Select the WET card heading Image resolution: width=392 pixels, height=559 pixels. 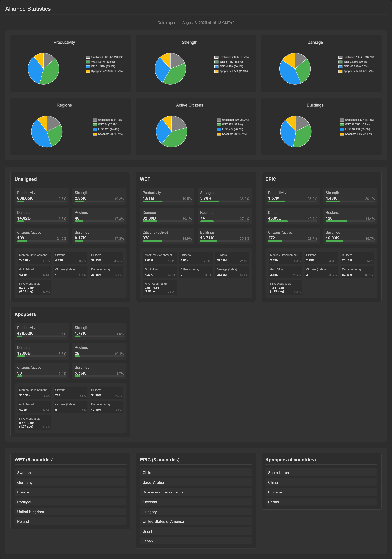tap(145, 179)
